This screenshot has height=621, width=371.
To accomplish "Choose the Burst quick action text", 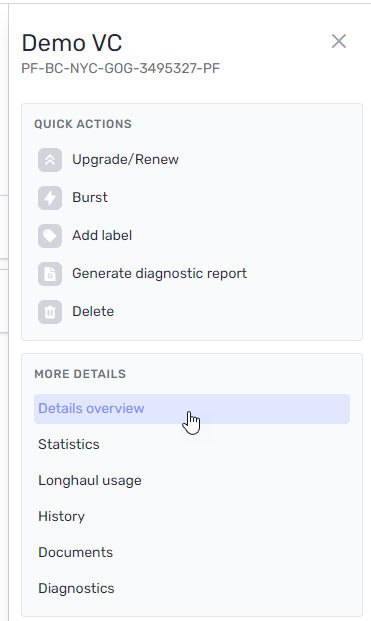I will pos(90,197).
